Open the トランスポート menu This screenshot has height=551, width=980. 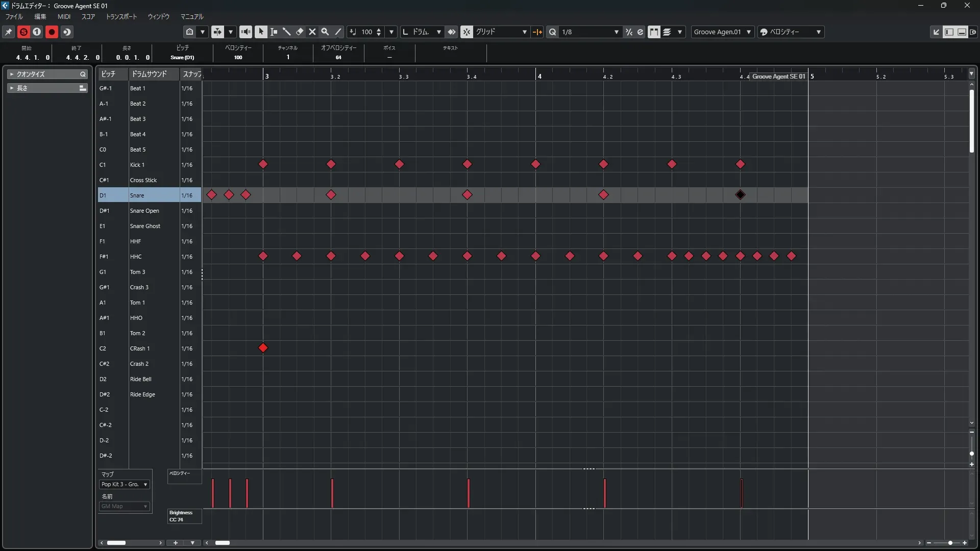121,16
